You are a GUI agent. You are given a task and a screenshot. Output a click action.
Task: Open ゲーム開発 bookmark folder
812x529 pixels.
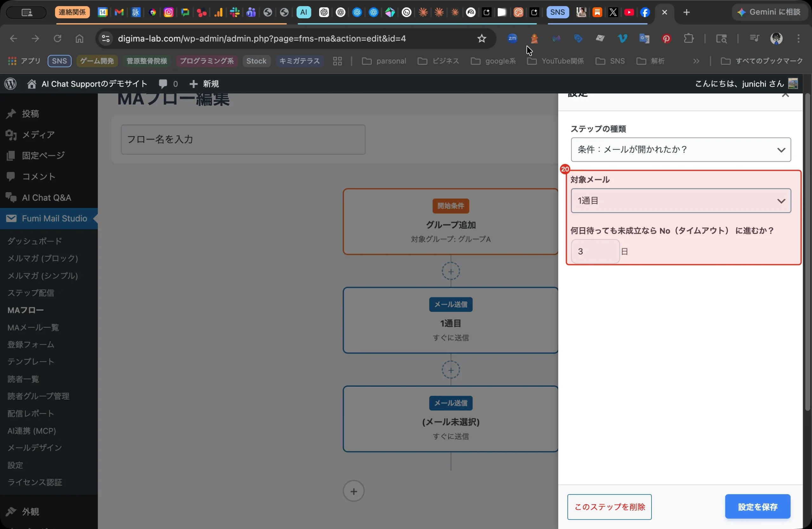[x=97, y=61]
